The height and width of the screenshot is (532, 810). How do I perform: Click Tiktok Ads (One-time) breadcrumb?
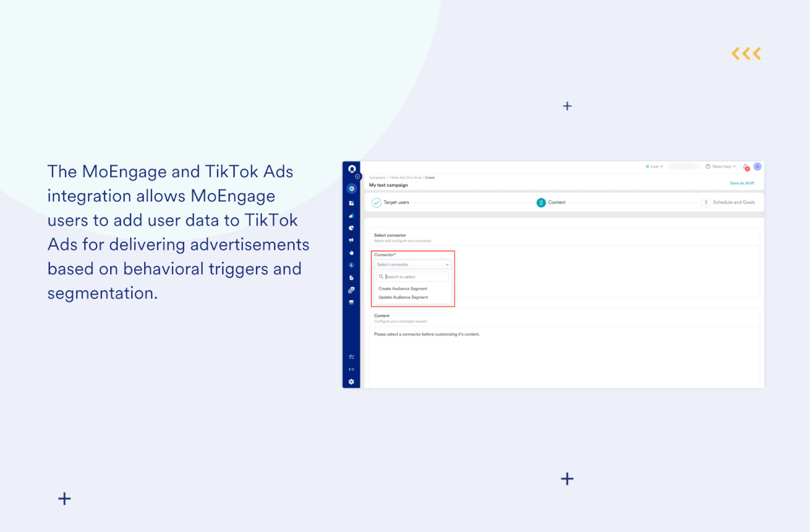pos(406,178)
